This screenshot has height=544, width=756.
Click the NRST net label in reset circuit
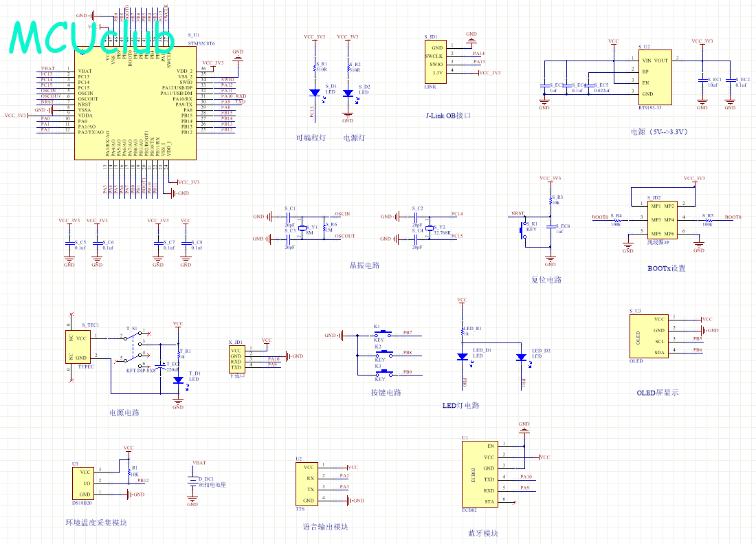[518, 213]
